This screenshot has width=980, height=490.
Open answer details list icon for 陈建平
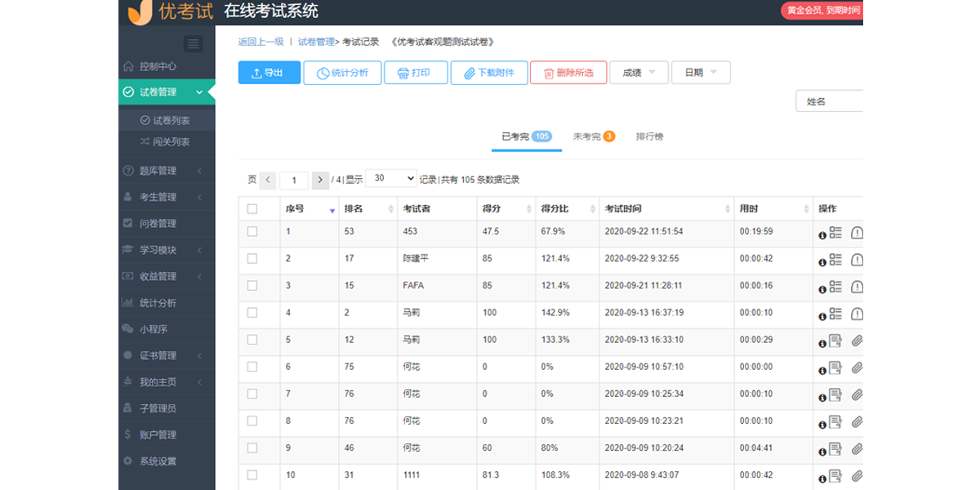point(835,260)
